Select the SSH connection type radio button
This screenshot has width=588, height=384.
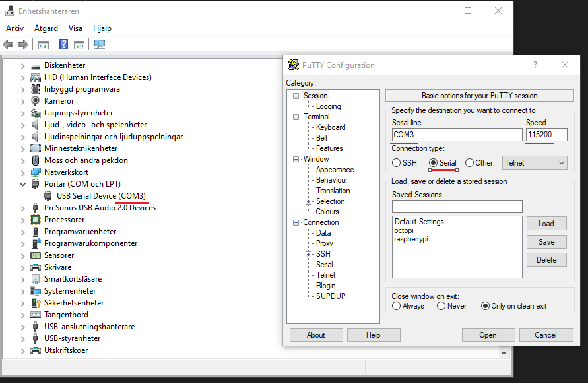pyautogui.click(x=396, y=163)
